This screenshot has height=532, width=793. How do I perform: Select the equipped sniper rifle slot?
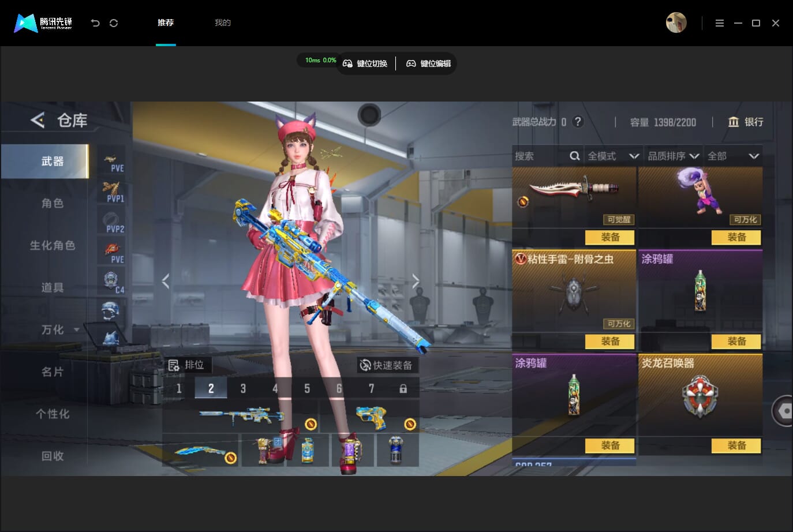click(x=241, y=415)
